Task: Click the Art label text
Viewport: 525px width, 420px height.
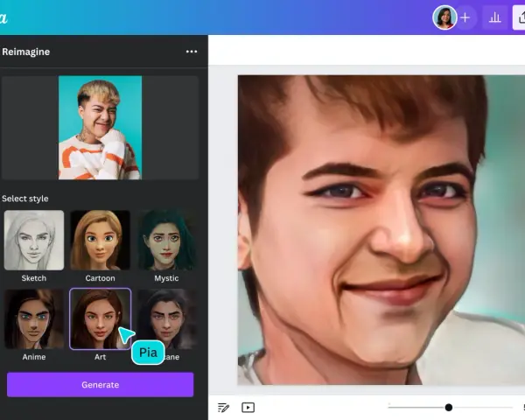Action: [100, 357]
